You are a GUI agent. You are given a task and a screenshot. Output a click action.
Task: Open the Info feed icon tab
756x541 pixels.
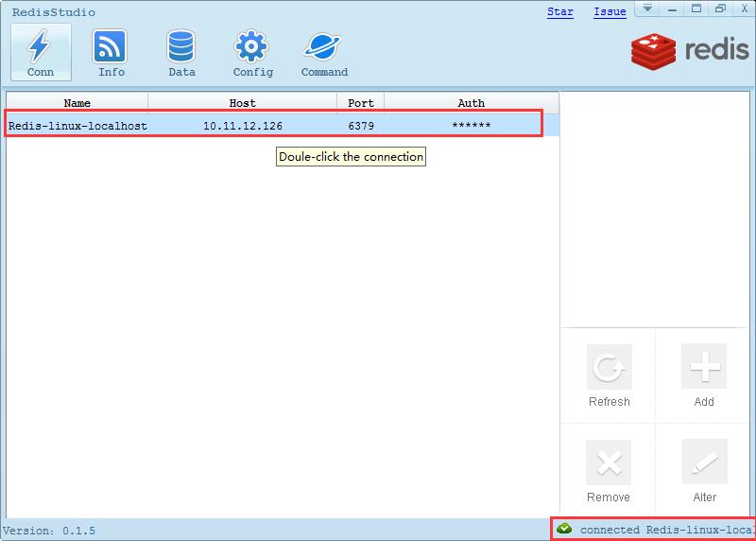click(x=111, y=52)
